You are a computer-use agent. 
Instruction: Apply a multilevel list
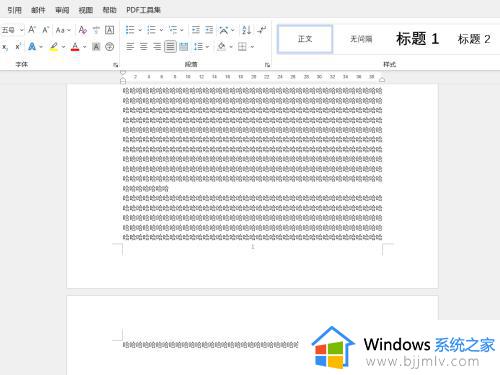click(x=173, y=30)
